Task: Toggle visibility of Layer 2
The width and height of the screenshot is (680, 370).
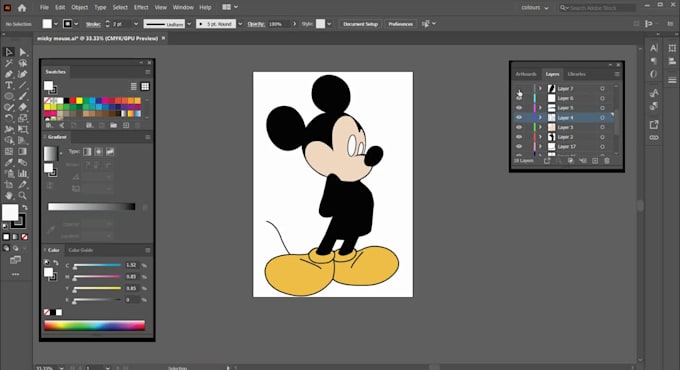Action: click(x=519, y=137)
